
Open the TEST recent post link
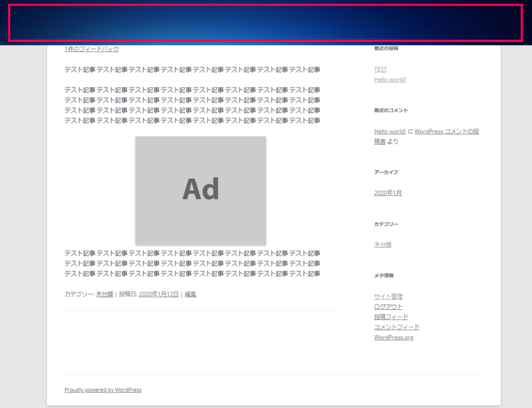pyautogui.click(x=380, y=69)
